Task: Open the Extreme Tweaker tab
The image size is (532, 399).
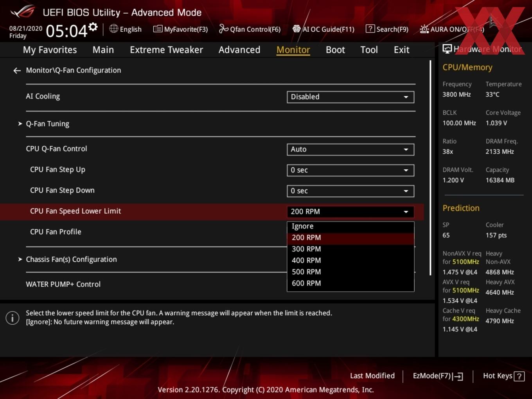Action: [x=166, y=50]
